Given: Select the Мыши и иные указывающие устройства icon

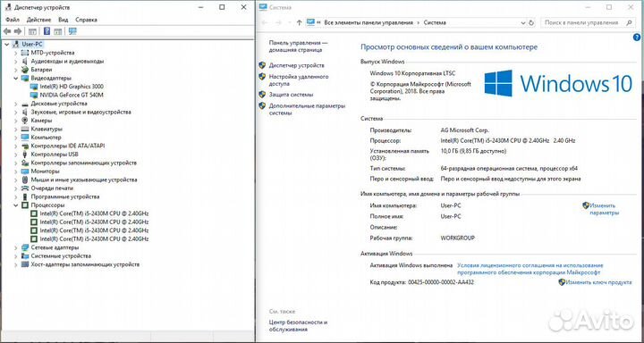Looking at the screenshot, I should coord(25,180).
